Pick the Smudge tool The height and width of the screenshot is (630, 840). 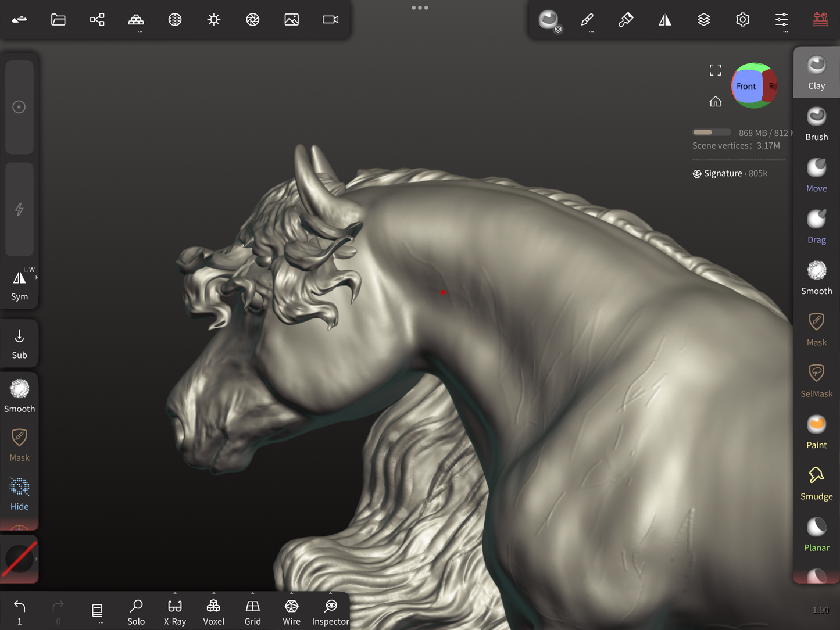point(816,483)
